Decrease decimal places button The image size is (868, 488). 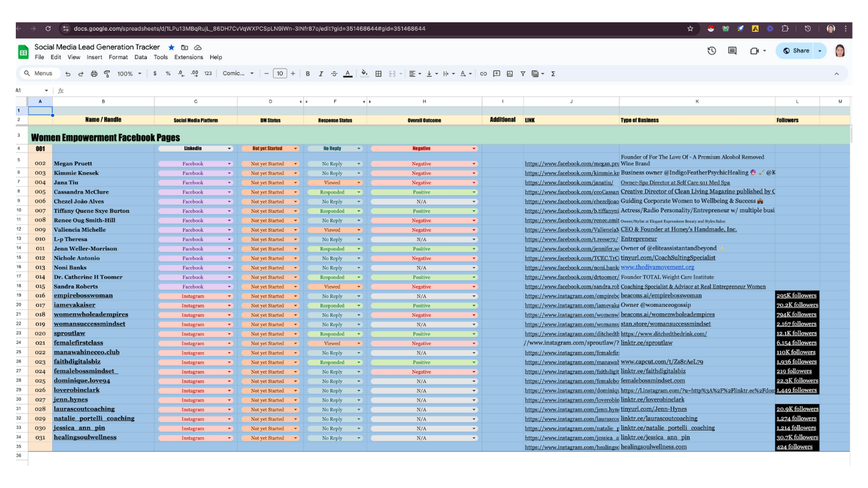point(181,74)
